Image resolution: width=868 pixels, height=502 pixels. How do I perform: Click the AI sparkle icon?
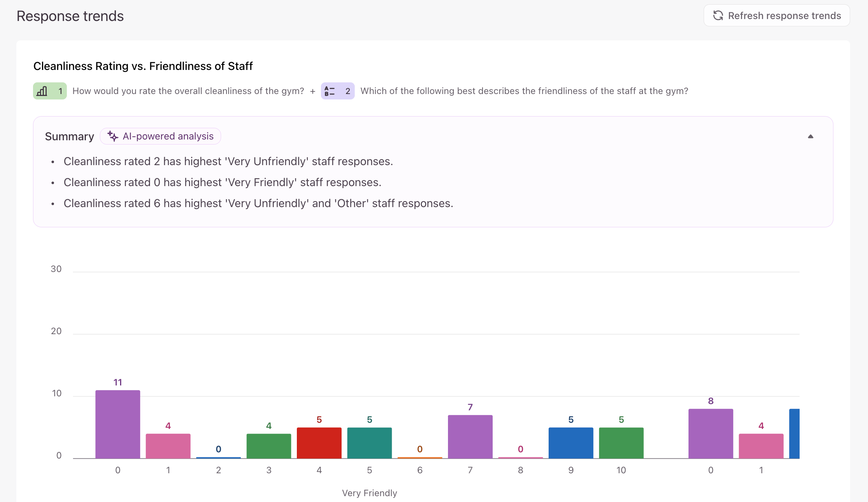113,136
